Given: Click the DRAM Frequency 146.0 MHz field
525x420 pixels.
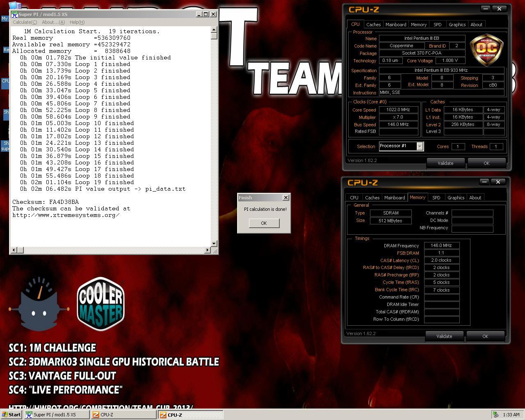Looking at the screenshot, I should [441, 246].
